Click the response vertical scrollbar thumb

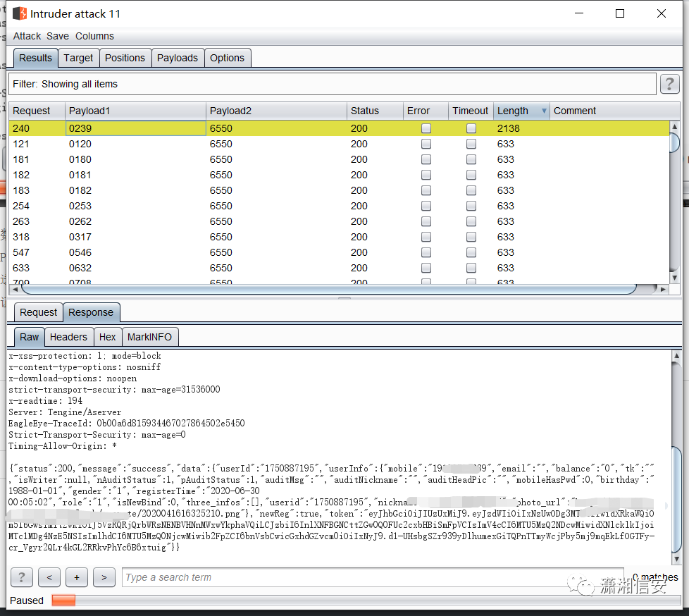(x=677, y=499)
